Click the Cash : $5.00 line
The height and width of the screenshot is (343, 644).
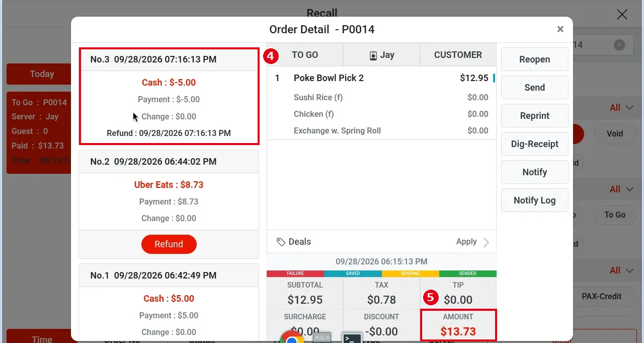coord(169,299)
